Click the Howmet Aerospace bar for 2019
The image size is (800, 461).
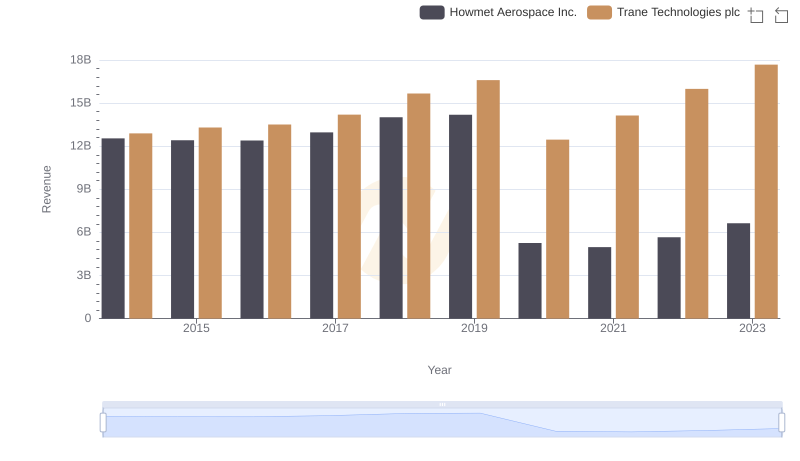pos(460,217)
